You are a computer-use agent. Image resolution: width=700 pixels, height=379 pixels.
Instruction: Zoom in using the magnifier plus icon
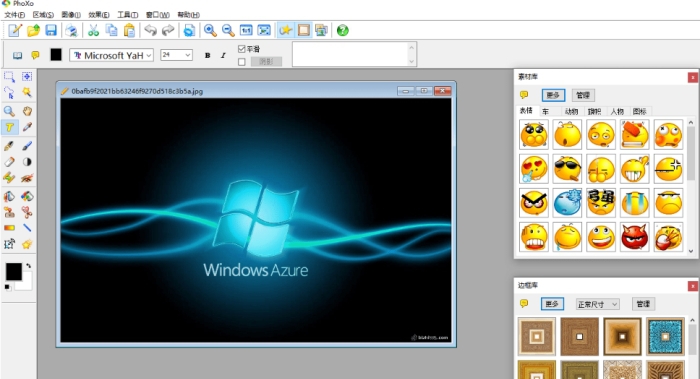coord(210,30)
